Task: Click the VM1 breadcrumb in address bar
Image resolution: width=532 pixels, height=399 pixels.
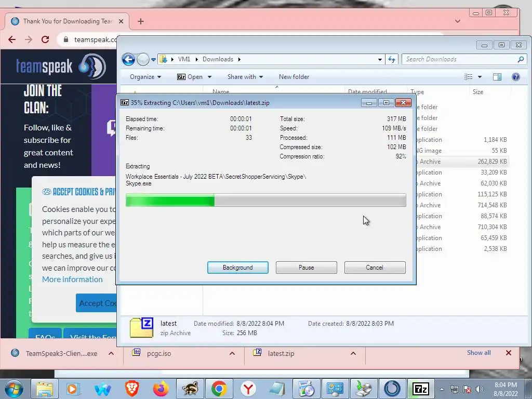Action: coord(184,59)
